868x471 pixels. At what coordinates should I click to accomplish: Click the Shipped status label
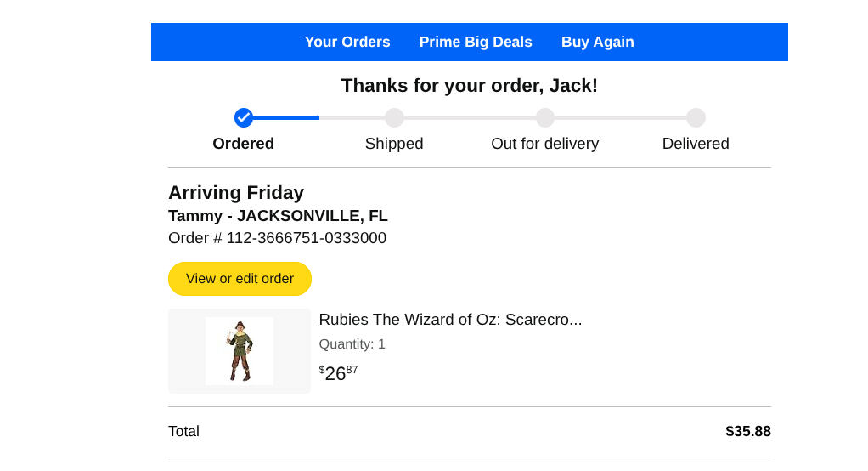394,144
